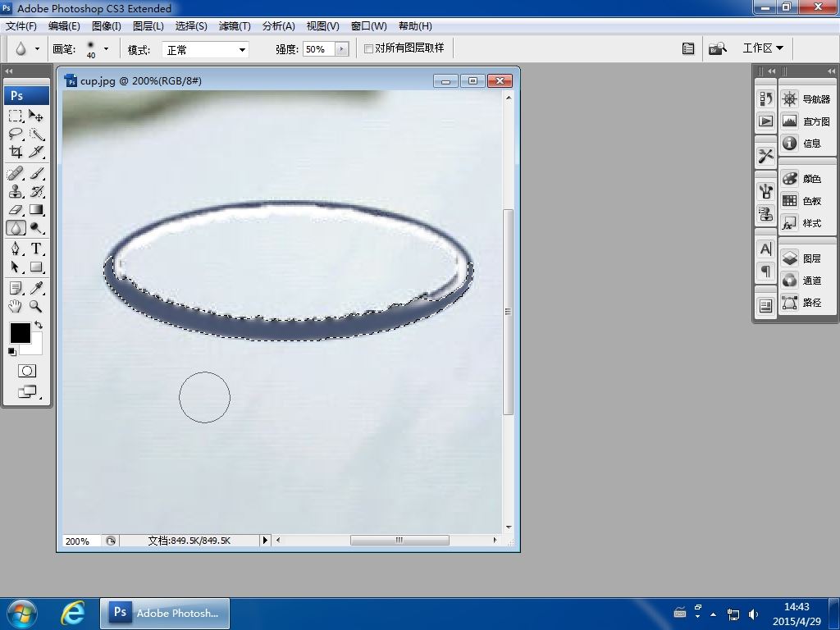Image resolution: width=840 pixels, height=630 pixels.
Task: Select the Eraser tool
Action: (x=16, y=210)
